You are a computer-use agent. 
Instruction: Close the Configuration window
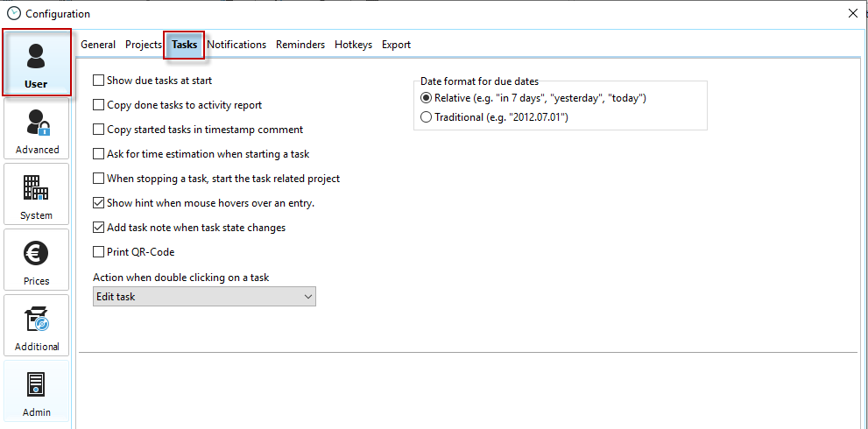[853, 13]
